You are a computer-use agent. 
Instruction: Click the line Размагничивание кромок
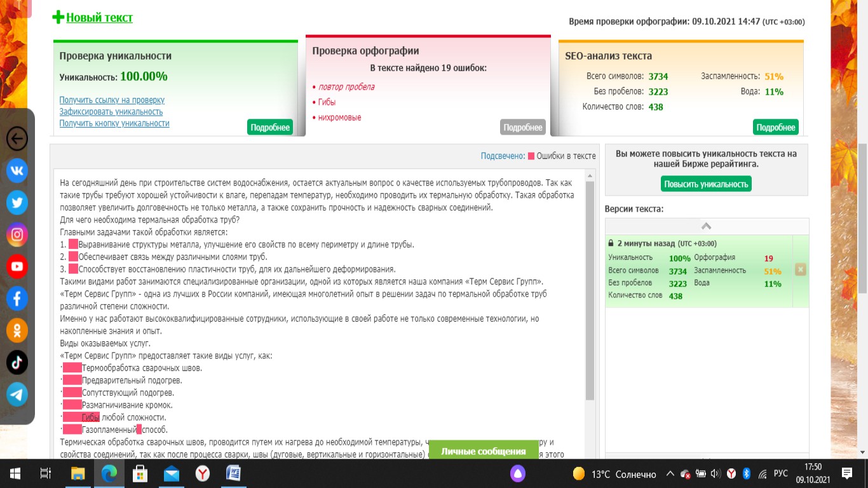127,405
